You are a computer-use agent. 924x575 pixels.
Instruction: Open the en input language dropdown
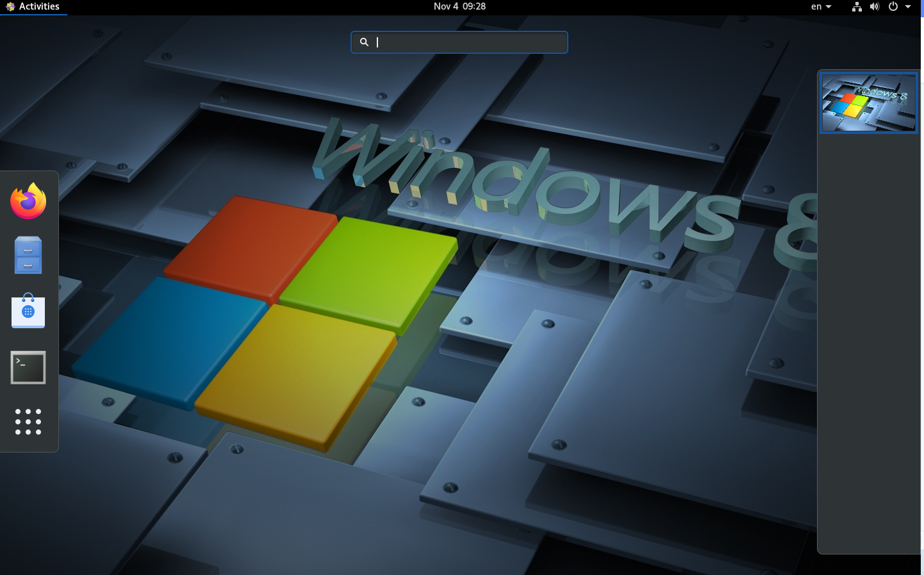tap(821, 6)
